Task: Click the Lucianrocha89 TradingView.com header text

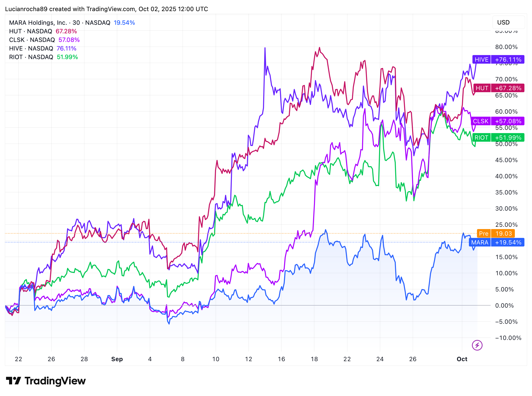Action: tap(106, 9)
